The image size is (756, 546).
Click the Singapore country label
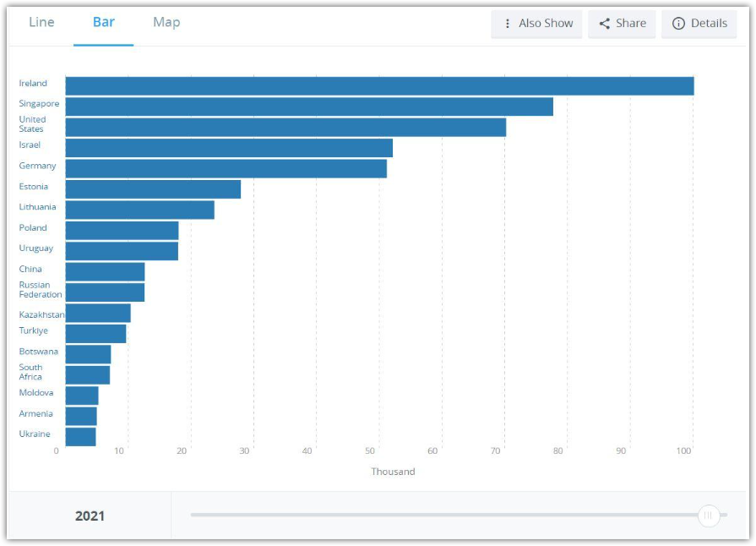pos(39,104)
